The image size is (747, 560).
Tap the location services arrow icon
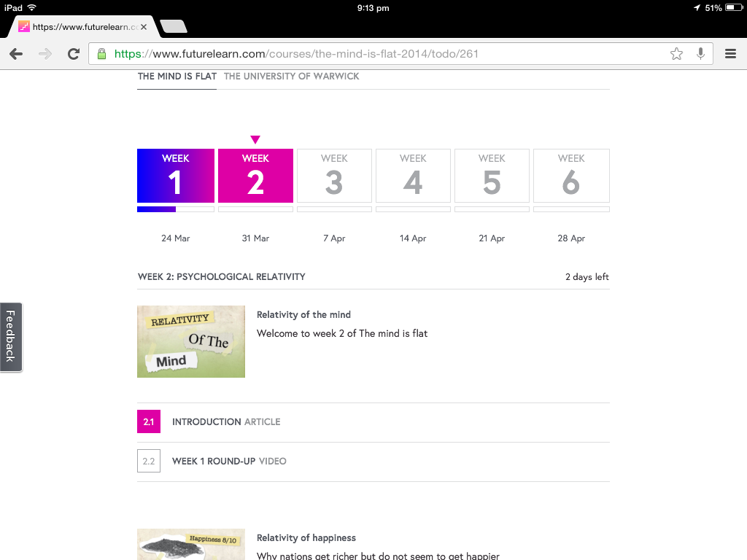pyautogui.click(x=697, y=7)
